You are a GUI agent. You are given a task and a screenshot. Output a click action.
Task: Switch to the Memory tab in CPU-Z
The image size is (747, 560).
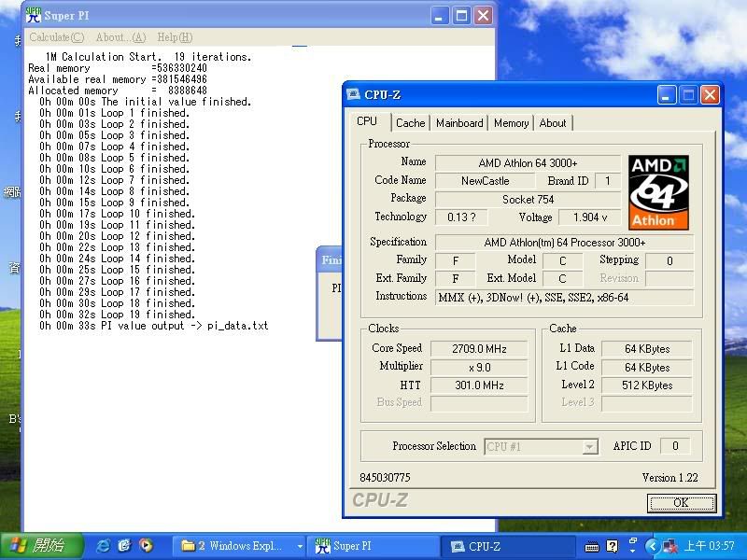pyautogui.click(x=511, y=123)
